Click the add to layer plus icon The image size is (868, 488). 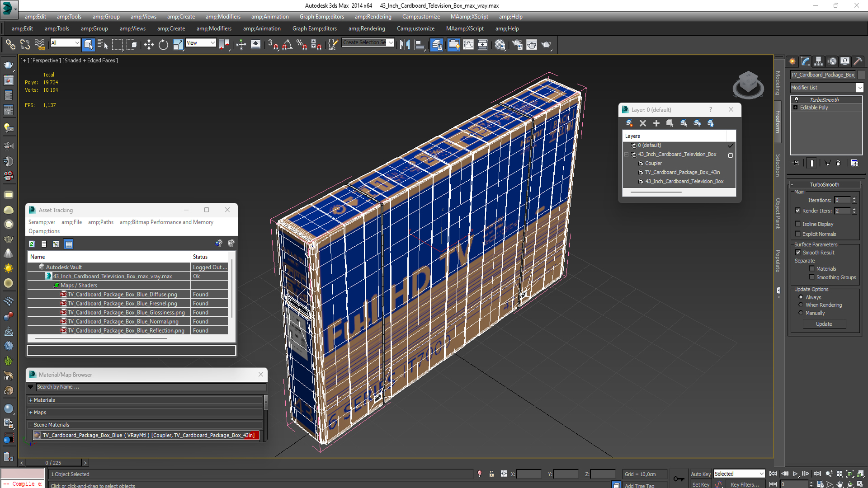[x=656, y=123]
